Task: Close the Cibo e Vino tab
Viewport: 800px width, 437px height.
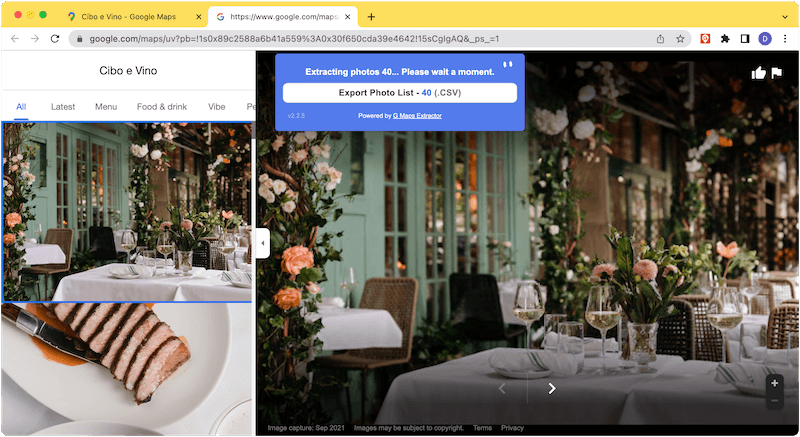Action: (x=198, y=17)
